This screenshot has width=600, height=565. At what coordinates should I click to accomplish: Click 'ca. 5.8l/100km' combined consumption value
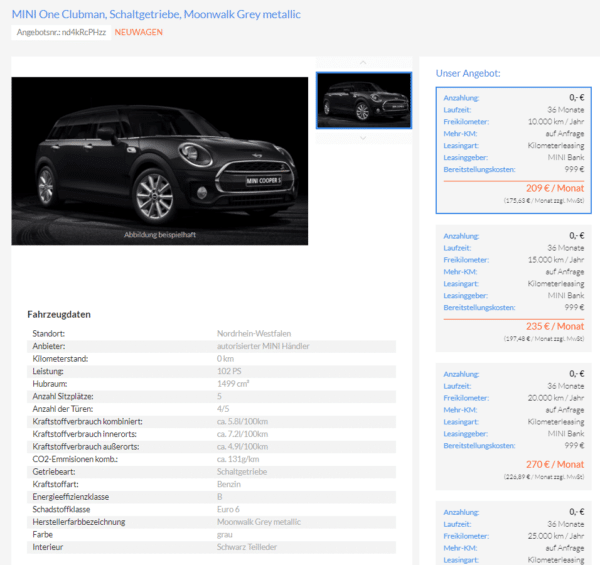243,422
